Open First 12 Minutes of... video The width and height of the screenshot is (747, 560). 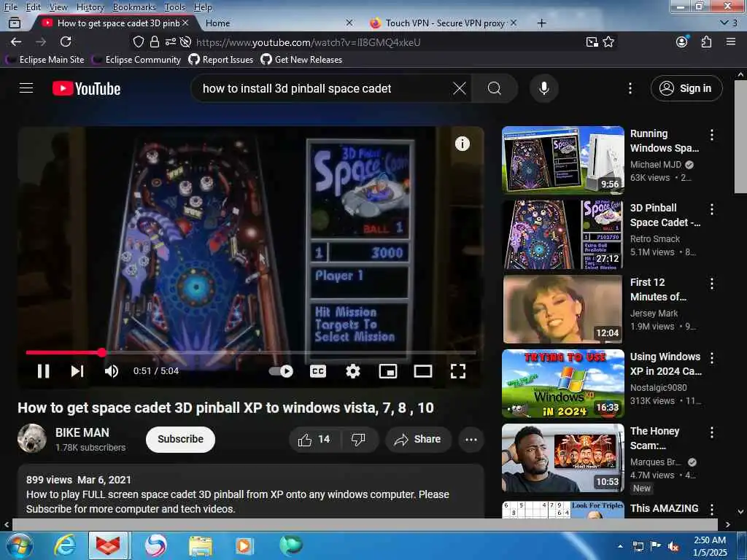pyautogui.click(x=562, y=309)
